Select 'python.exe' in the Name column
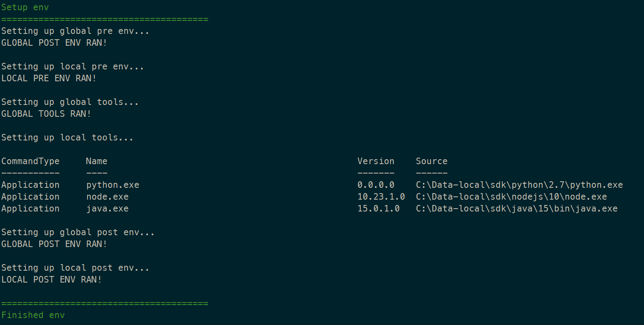Viewport: 644px width, 325px height. [113, 185]
